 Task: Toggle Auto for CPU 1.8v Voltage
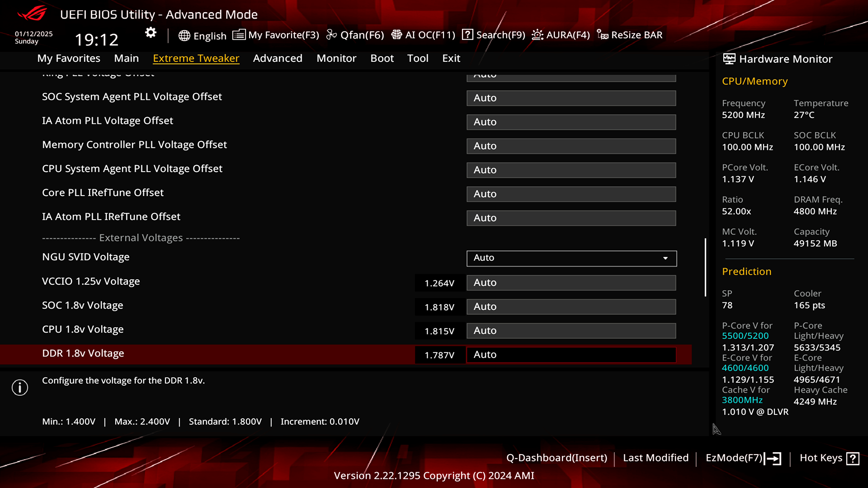pos(571,330)
